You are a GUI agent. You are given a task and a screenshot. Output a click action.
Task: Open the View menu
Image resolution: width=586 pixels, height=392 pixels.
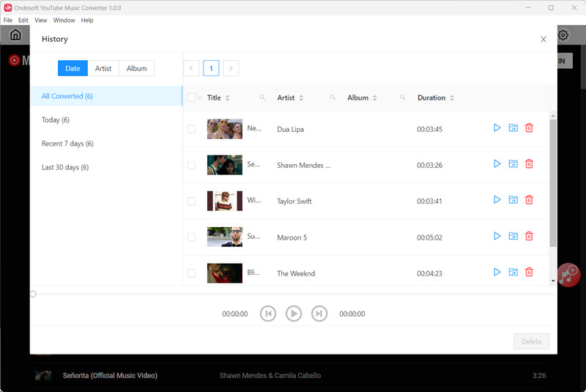41,21
